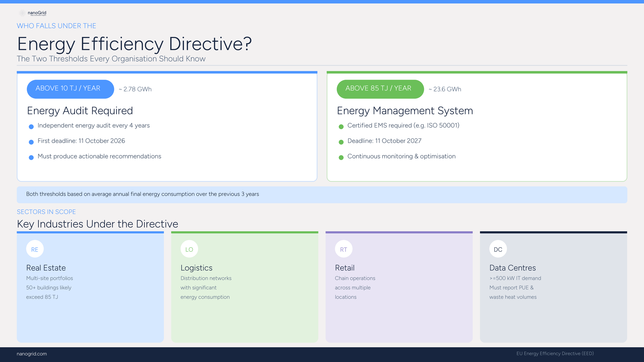Click green bullet beside Continuous monitoring

pos(341,158)
